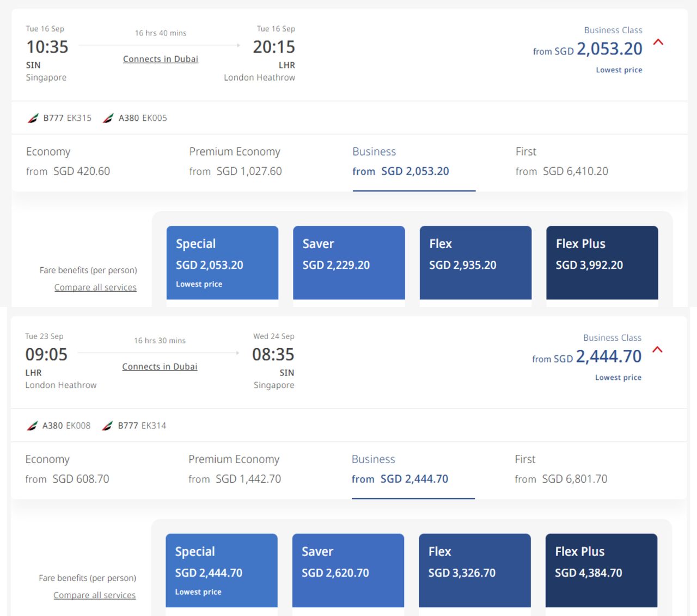Choose Flex fare SGD 3,326.70
Screen dimensions: 697x616
pos(475,570)
